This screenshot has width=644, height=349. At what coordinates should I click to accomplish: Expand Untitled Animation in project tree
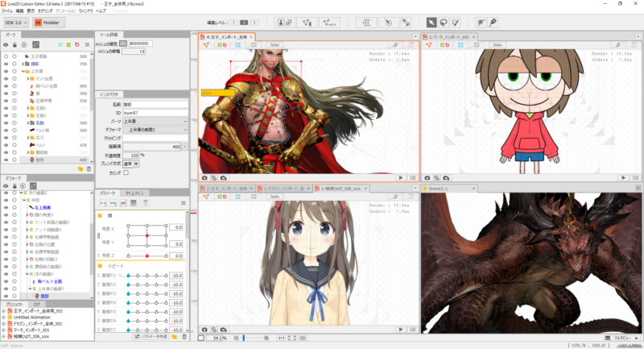tap(3, 318)
